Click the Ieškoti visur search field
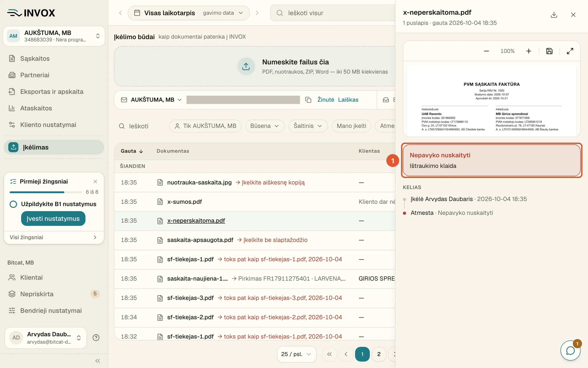The height and width of the screenshot is (368, 588). pyautogui.click(x=333, y=13)
